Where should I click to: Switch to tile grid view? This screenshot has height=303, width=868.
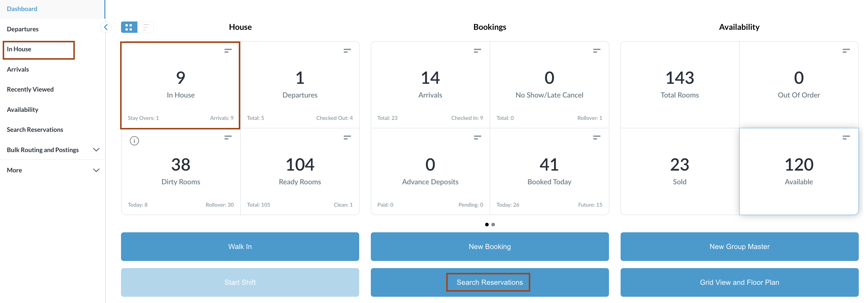[x=129, y=27]
